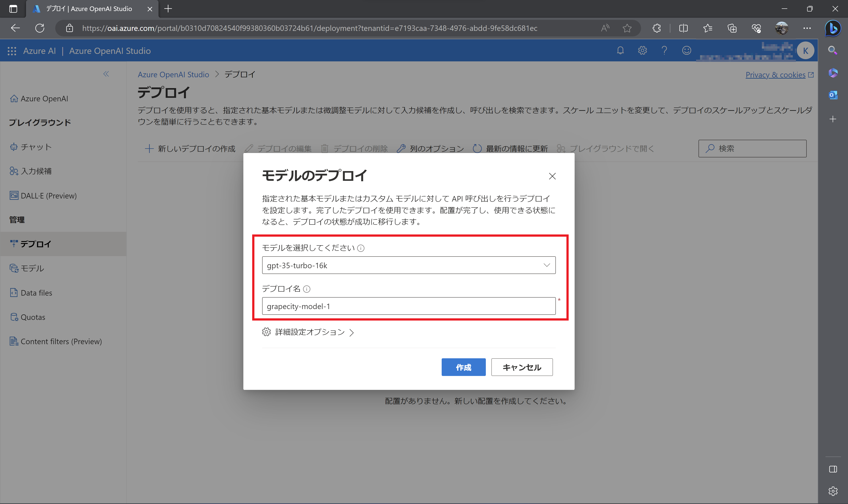Add app to Edge sidebar plus button
Viewport: 848px width, 504px height.
pyautogui.click(x=833, y=119)
